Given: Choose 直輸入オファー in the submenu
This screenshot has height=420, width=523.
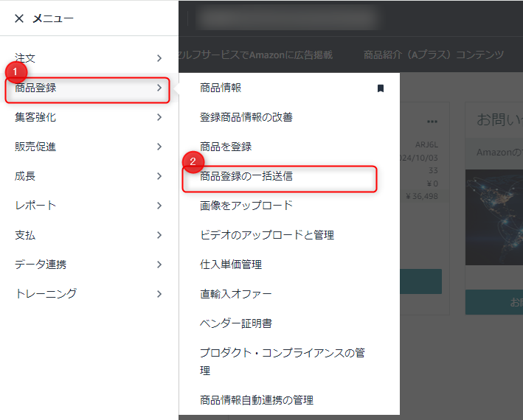Looking at the screenshot, I should click(235, 294).
